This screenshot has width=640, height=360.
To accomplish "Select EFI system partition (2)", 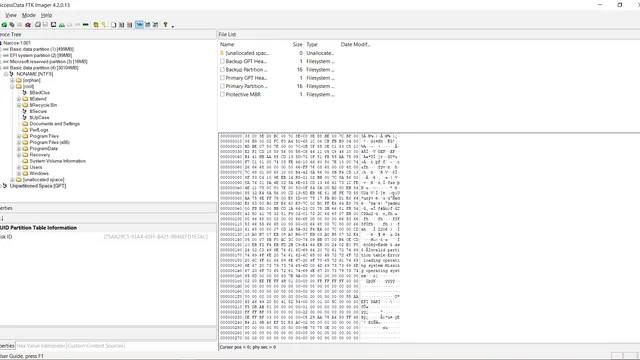I will [41, 55].
